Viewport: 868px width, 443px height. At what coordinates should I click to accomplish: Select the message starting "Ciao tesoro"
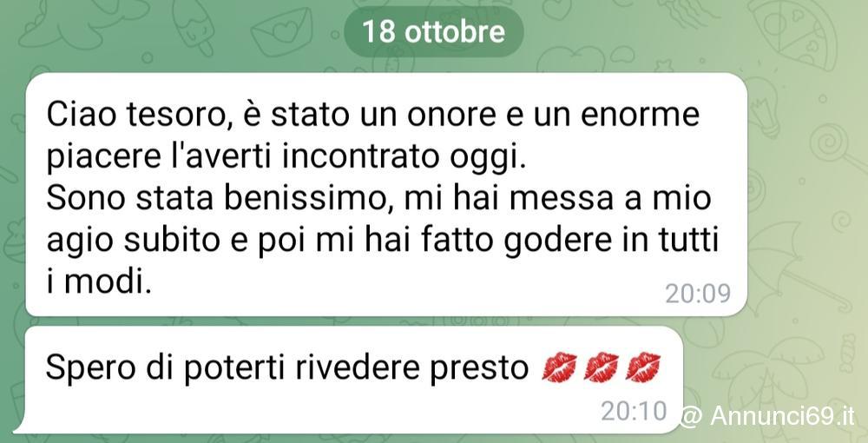pos(386,195)
